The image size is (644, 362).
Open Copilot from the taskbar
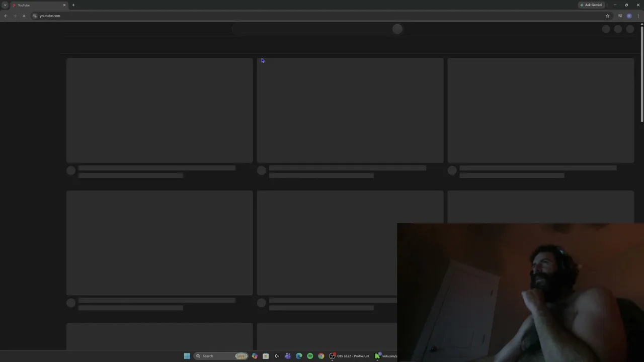[255, 356]
